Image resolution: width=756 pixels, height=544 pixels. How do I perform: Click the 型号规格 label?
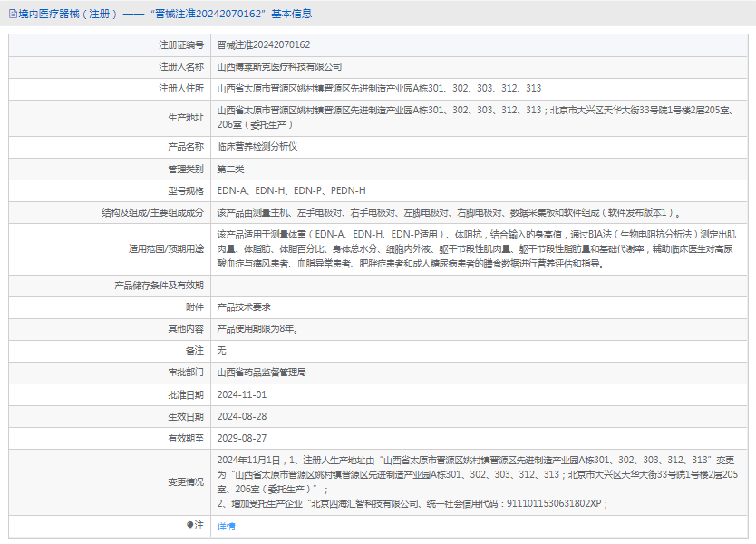tap(186, 191)
